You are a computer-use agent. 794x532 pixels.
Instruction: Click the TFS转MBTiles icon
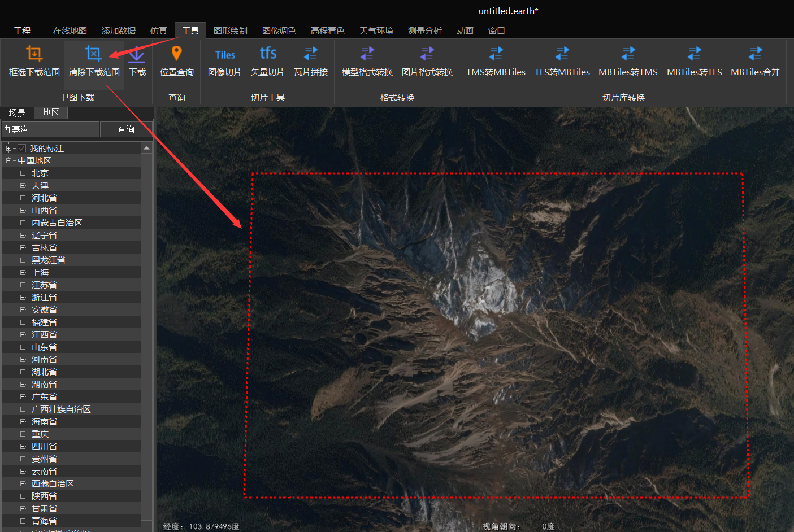(x=562, y=54)
